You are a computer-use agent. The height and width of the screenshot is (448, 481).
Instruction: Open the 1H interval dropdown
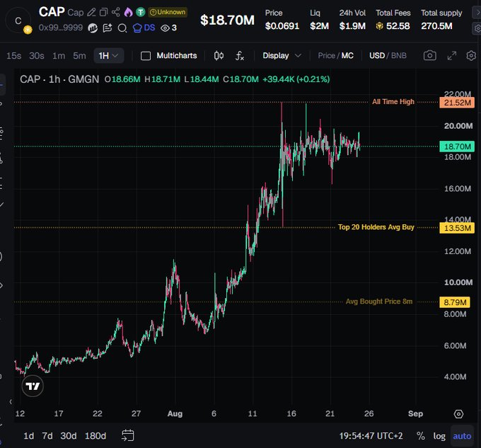109,55
